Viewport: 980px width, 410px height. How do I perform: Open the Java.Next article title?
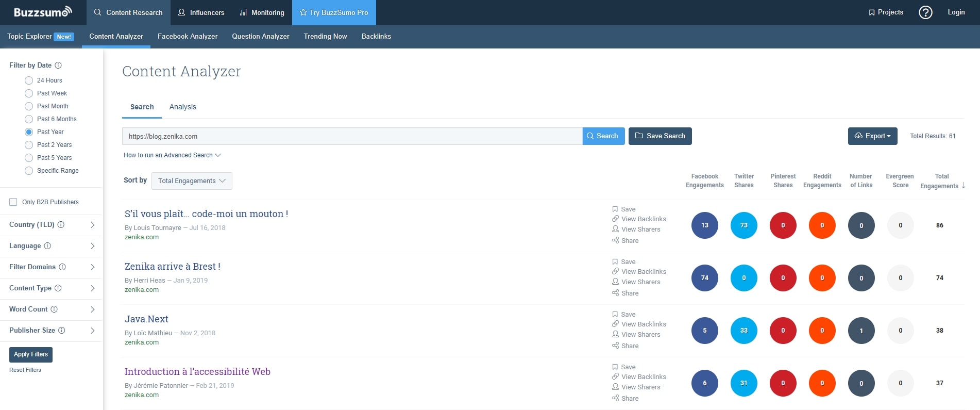pyautogui.click(x=146, y=319)
